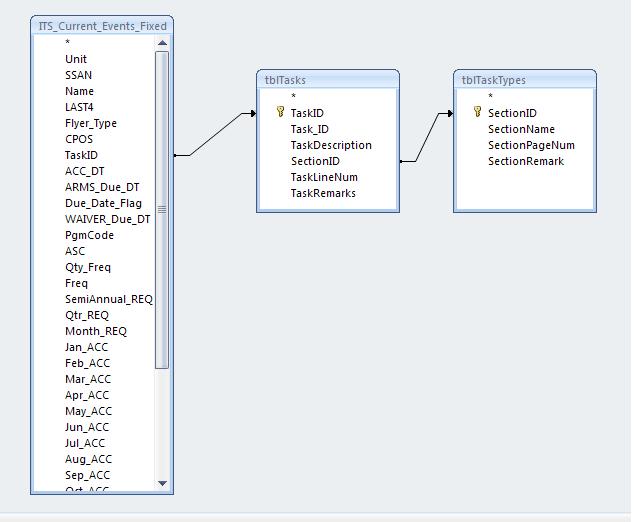Select the Task_ID field in tblTasks
The image size is (640, 522).
309,129
